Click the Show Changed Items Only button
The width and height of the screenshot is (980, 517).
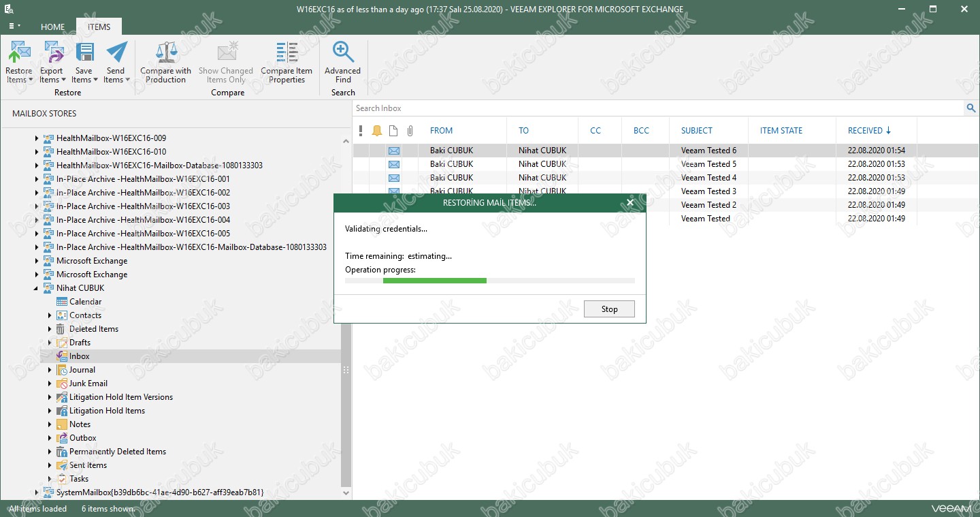226,63
